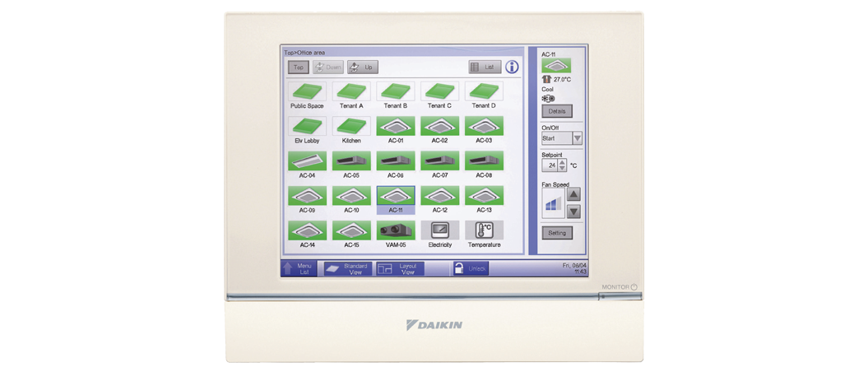The width and height of the screenshot is (868, 372).
Task: Click the Setting button
Action: [557, 233]
